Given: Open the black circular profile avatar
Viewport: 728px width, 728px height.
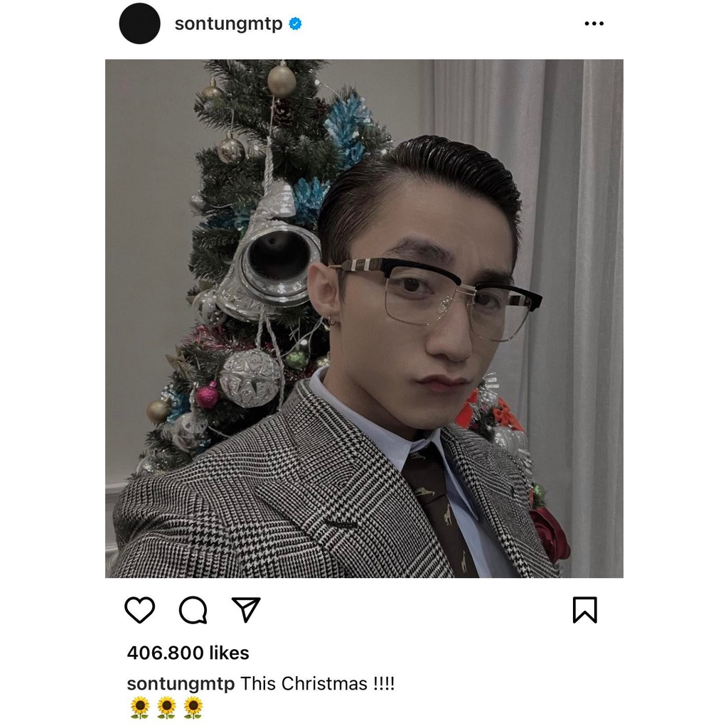Looking at the screenshot, I should (x=140, y=23).
